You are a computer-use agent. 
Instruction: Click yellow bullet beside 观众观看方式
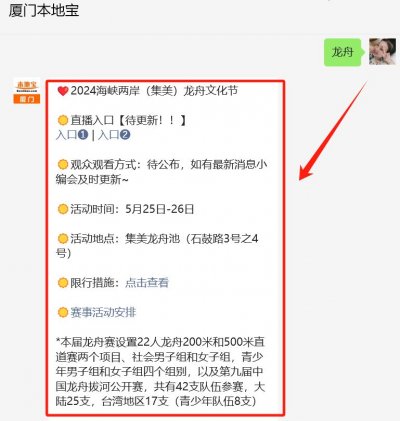coord(63,165)
